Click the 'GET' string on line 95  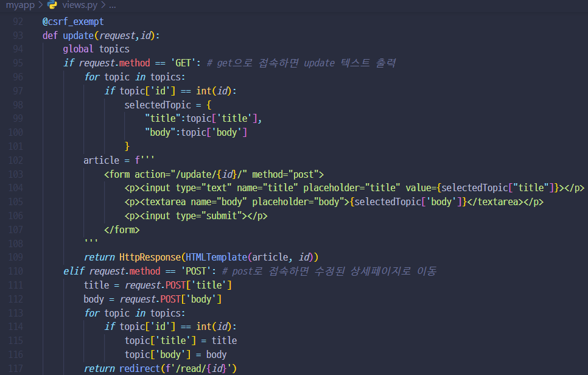pyautogui.click(x=183, y=63)
